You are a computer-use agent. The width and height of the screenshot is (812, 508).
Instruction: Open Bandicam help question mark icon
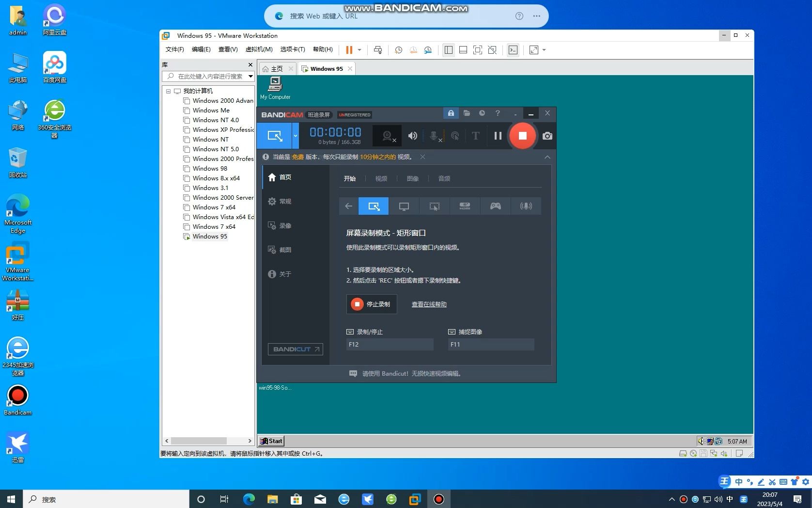498,113
